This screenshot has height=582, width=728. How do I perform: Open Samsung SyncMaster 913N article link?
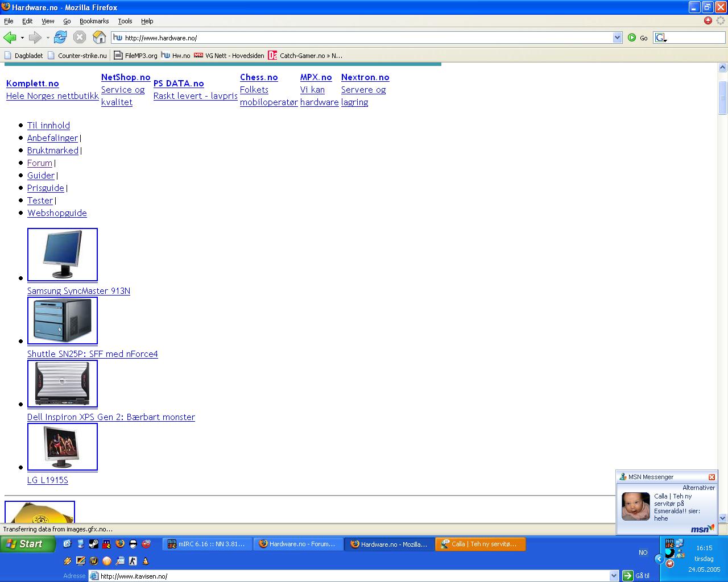(78, 291)
